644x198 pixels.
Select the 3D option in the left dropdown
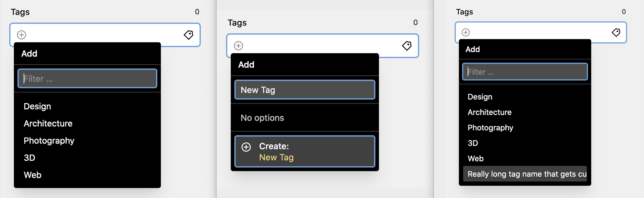click(x=29, y=158)
